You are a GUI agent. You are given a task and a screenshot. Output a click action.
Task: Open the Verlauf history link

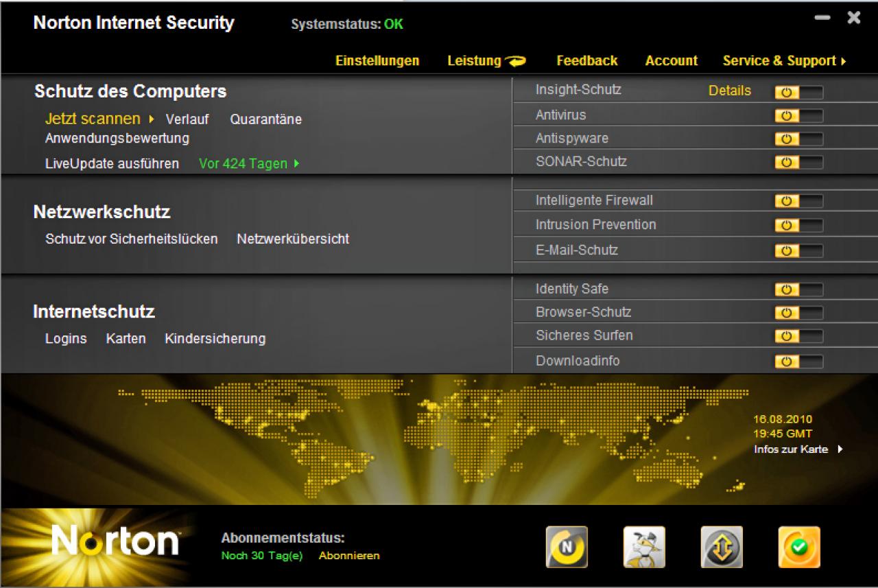(x=187, y=119)
